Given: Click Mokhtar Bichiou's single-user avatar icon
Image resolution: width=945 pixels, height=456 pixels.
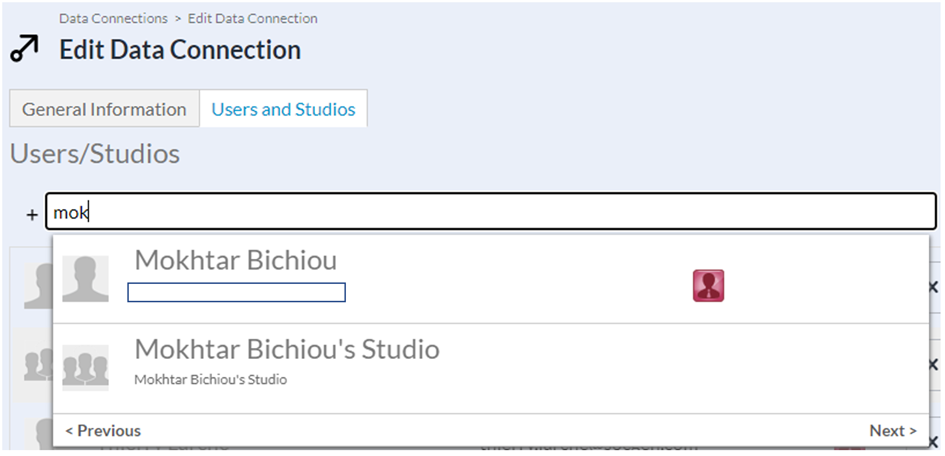Looking at the screenshot, I should 86,278.
